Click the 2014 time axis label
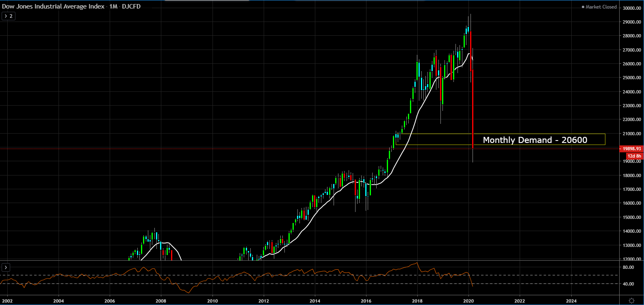 [x=315, y=301]
